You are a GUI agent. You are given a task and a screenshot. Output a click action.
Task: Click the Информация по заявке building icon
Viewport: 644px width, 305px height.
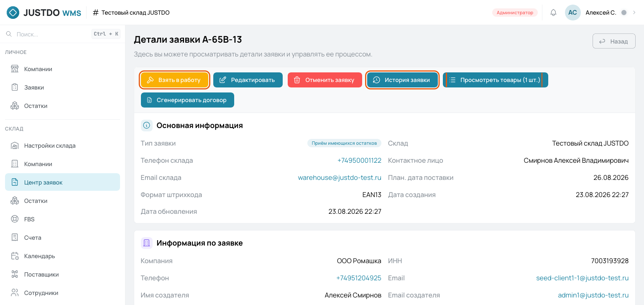(147, 243)
